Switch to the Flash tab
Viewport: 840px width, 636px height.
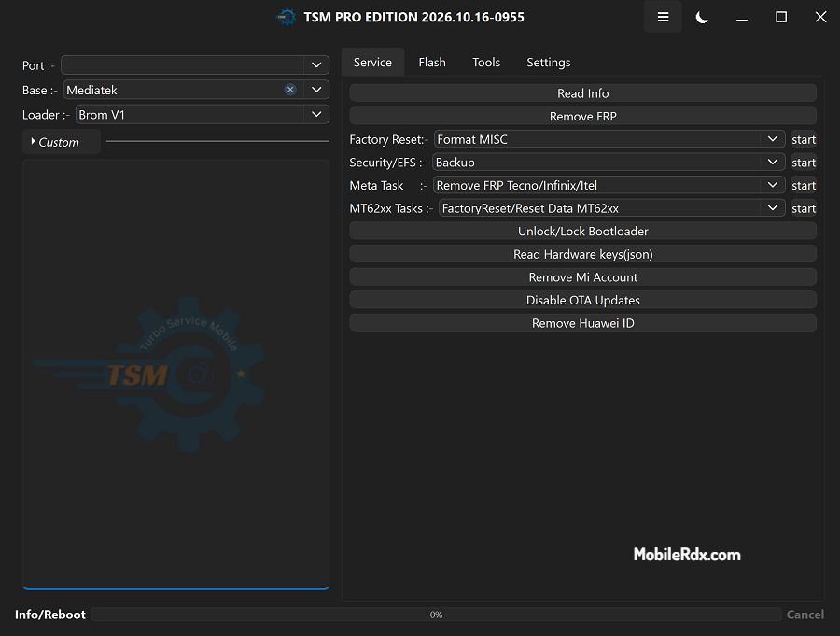coord(432,63)
